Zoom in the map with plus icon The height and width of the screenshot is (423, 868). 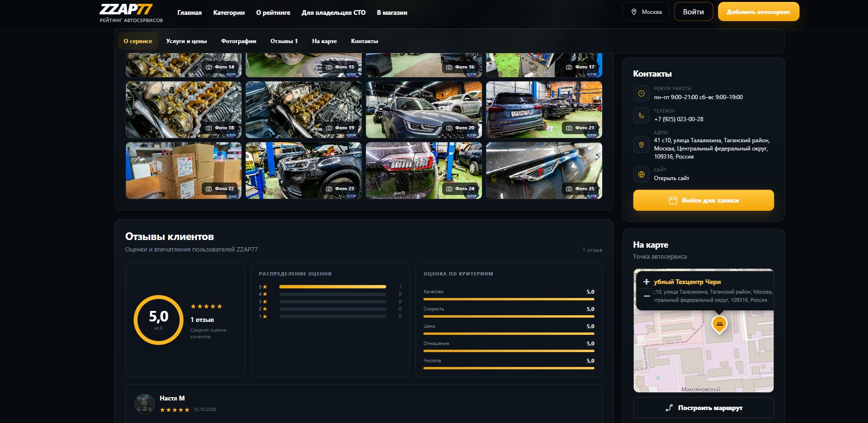pyautogui.click(x=646, y=282)
